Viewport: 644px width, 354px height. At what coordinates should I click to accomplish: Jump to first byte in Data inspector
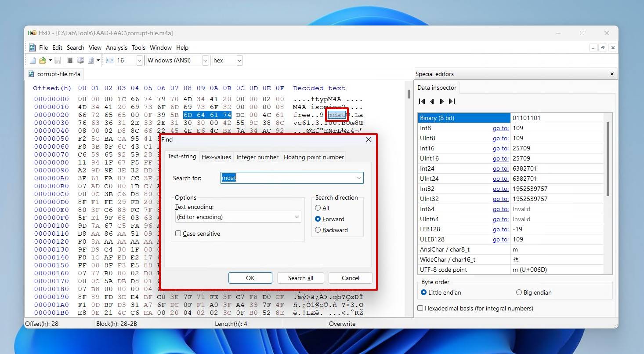pyautogui.click(x=422, y=102)
